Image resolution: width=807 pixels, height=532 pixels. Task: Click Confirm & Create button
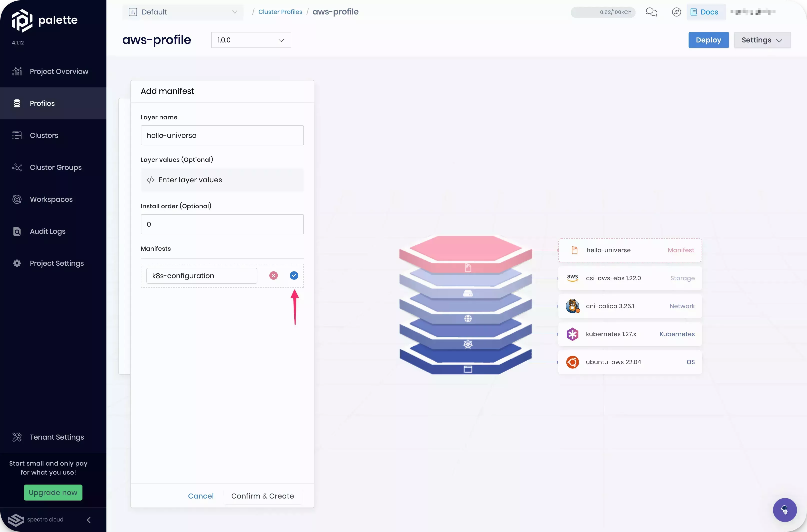point(263,496)
